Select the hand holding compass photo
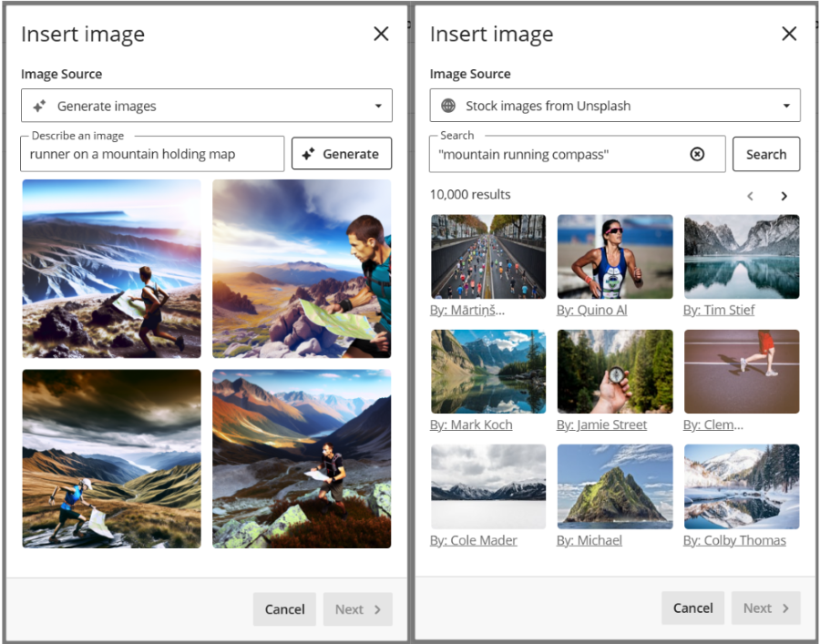The image size is (820, 644). point(615,372)
